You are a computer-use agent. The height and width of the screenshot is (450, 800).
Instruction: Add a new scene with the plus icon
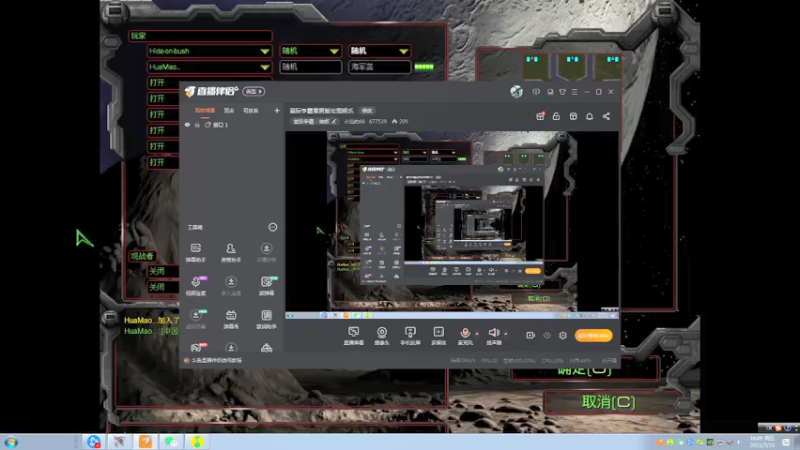[277, 110]
